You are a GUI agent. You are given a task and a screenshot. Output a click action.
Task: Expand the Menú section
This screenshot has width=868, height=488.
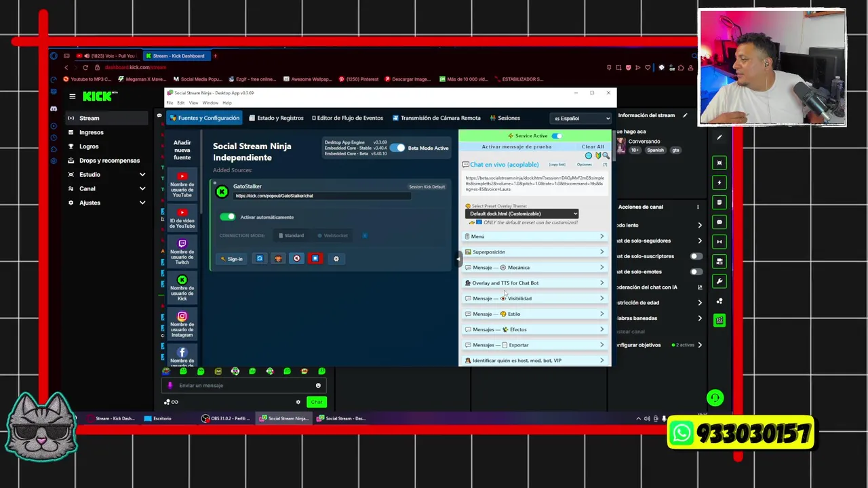pyautogui.click(x=534, y=237)
